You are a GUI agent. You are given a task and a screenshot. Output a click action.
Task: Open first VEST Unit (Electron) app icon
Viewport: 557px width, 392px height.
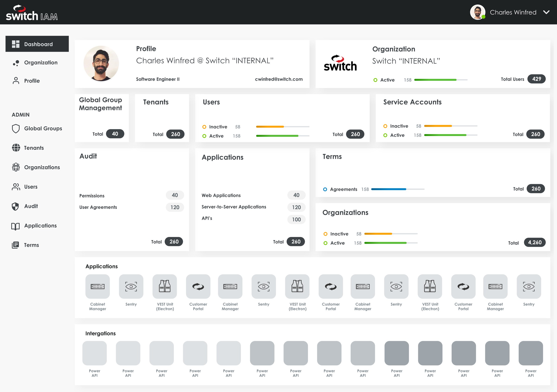[x=165, y=286]
